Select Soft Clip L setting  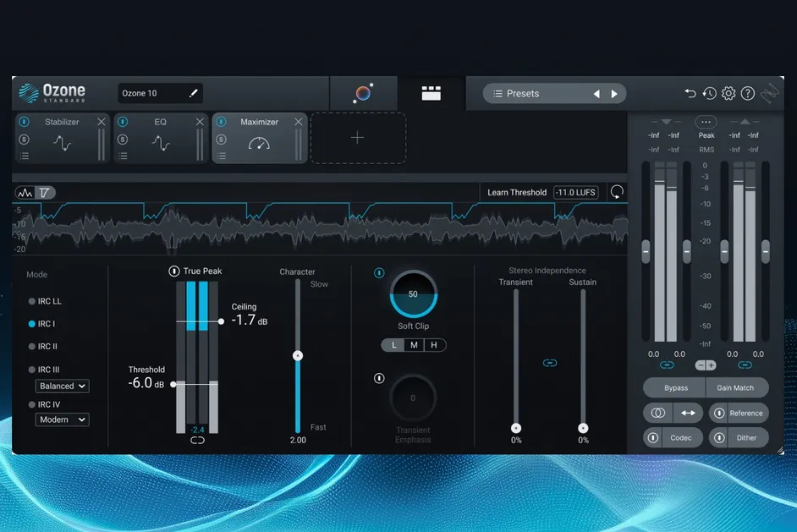394,345
